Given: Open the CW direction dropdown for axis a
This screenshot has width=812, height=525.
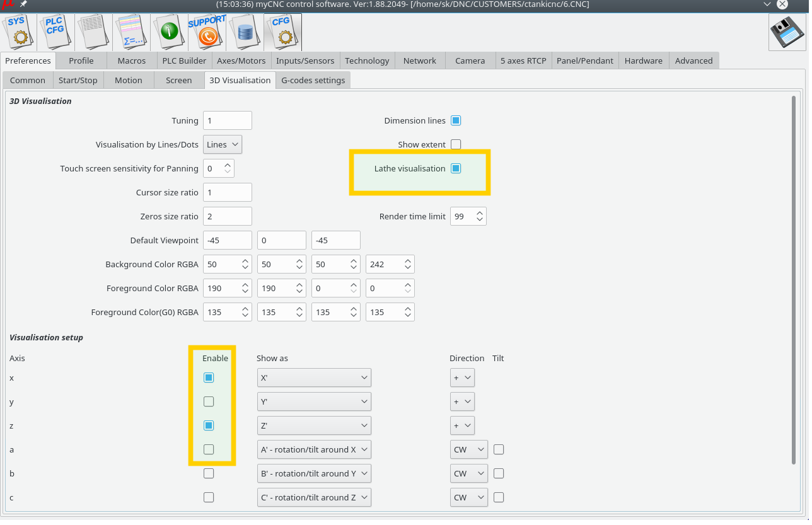Looking at the screenshot, I should [469, 449].
